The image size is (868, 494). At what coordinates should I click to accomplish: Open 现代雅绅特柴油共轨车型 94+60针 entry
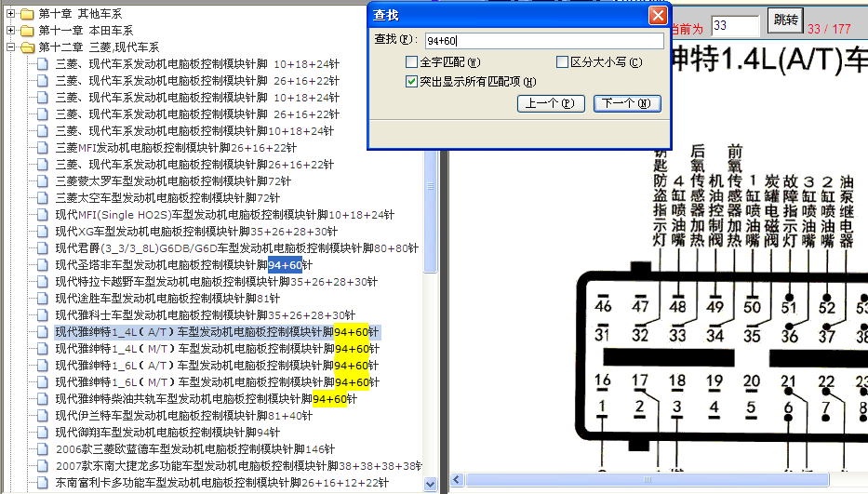tap(206, 399)
